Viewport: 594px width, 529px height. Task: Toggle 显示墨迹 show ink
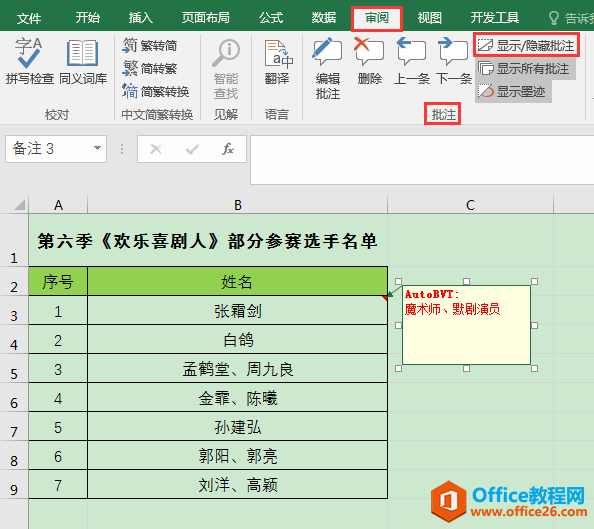tap(512, 91)
